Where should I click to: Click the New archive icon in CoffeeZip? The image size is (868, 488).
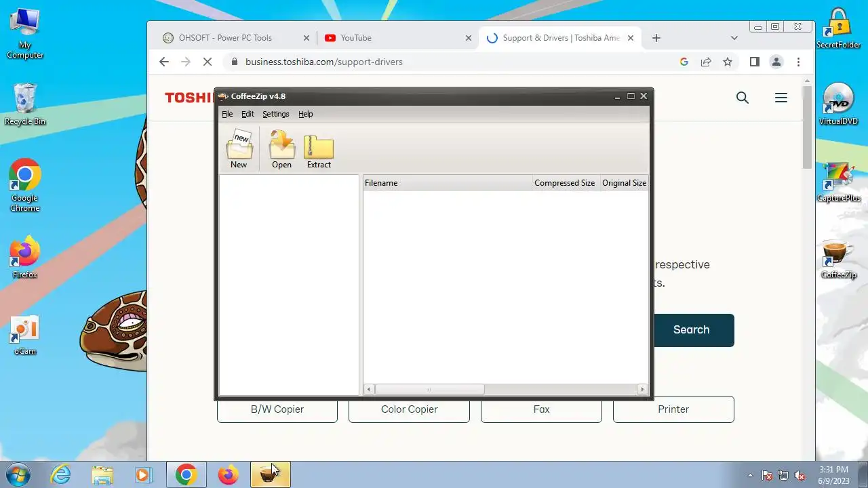(239, 149)
